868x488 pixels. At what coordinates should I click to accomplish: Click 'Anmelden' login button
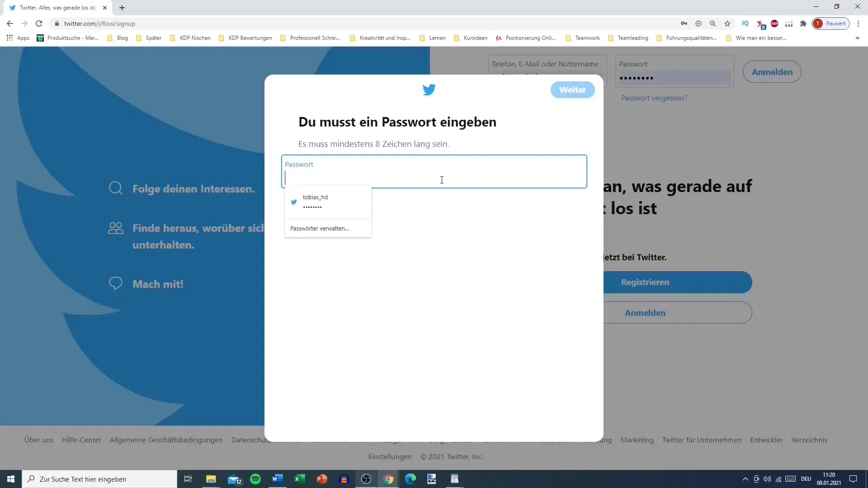pyautogui.click(x=772, y=71)
